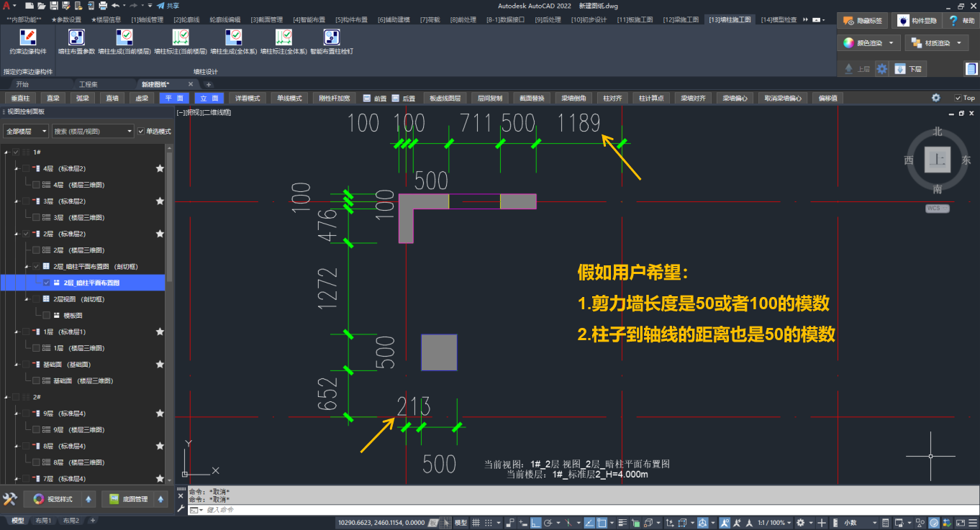The width and height of the screenshot is (980, 530).
Task: Switch to [12]梁施工图 ribbon tab
Action: [680, 19]
